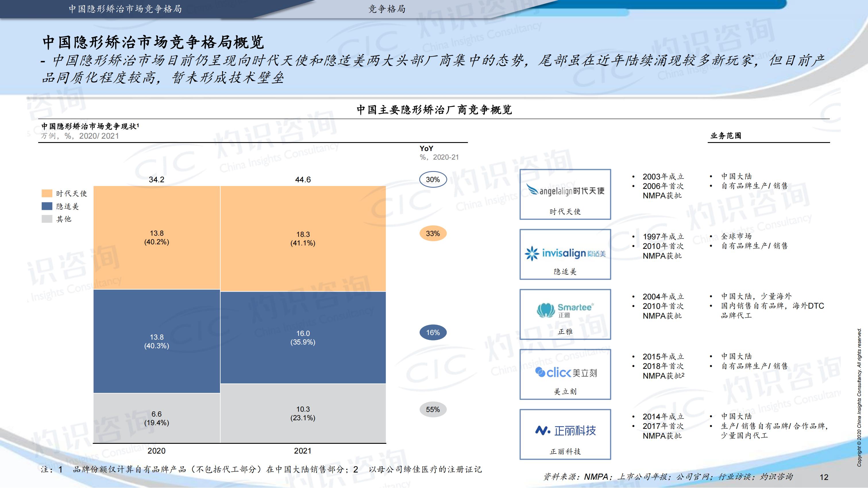The height and width of the screenshot is (488, 868).
Task: Click the 业务范围 column header
Action: 726,135
